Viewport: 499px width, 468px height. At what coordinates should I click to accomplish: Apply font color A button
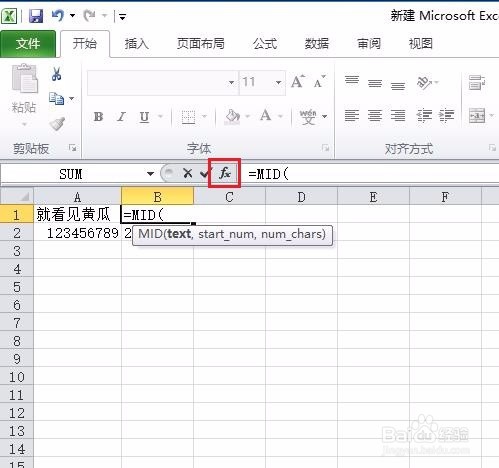266,116
